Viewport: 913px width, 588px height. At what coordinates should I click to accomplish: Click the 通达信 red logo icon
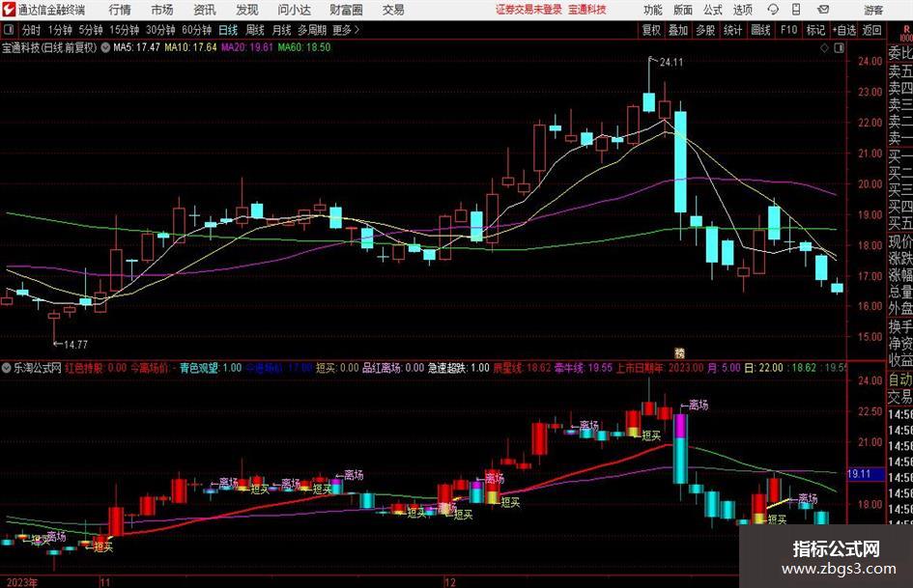click(10, 10)
